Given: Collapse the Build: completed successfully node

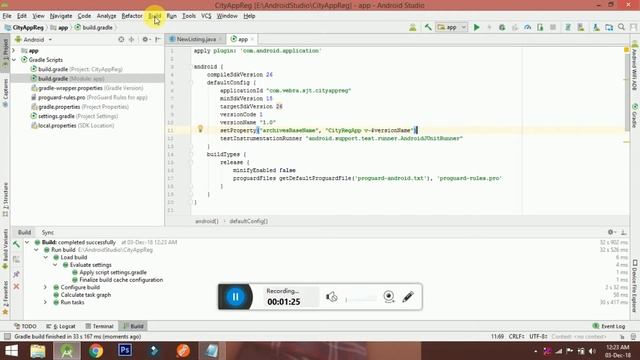Looking at the screenshot, I should click(x=27, y=242).
